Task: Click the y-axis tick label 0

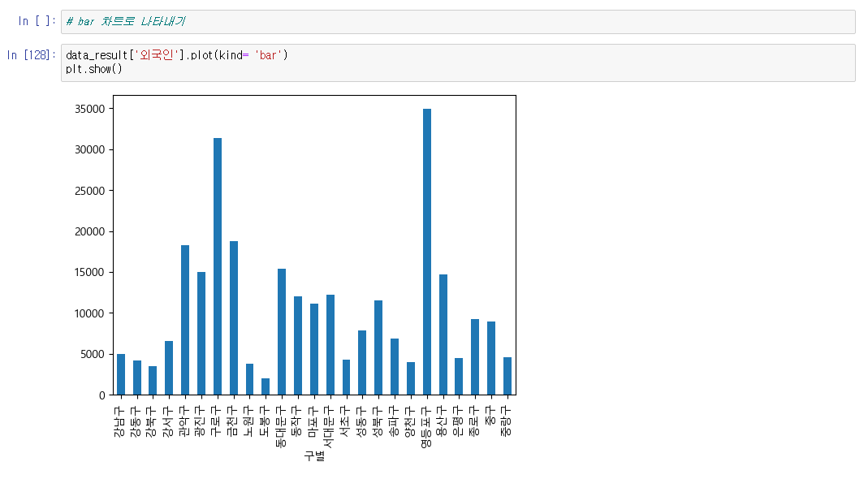Action: click(102, 395)
